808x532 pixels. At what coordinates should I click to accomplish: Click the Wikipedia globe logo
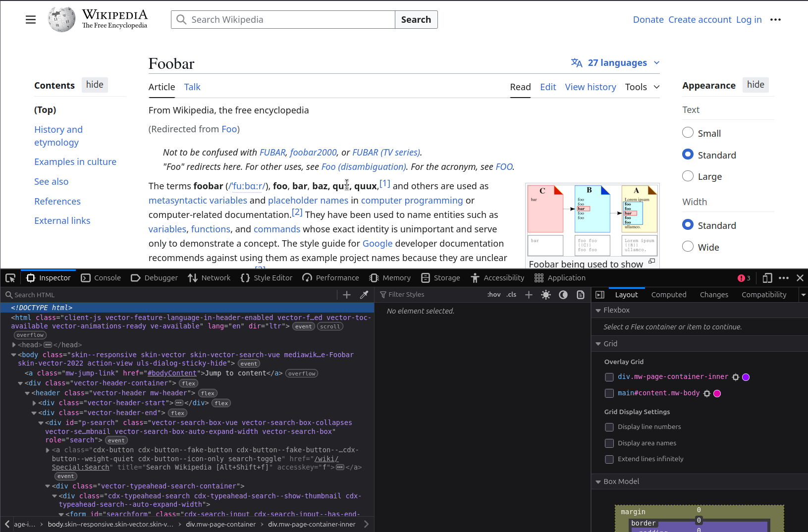pyautogui.click(x=62, y=19)
